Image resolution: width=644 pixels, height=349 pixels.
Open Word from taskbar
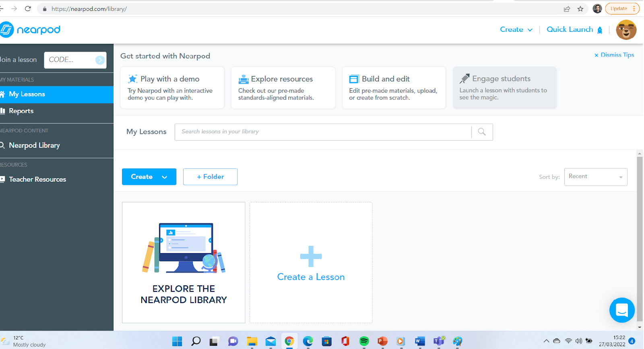click(x=420, y=341)
